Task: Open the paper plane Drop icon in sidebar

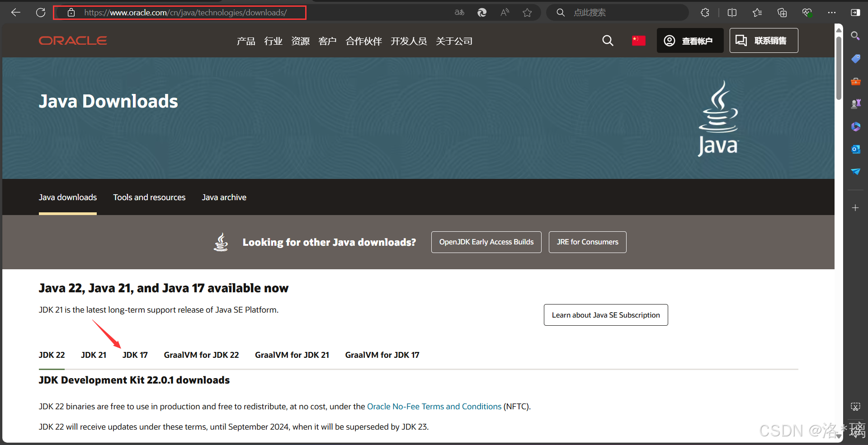Action: (x=855, y=171)
